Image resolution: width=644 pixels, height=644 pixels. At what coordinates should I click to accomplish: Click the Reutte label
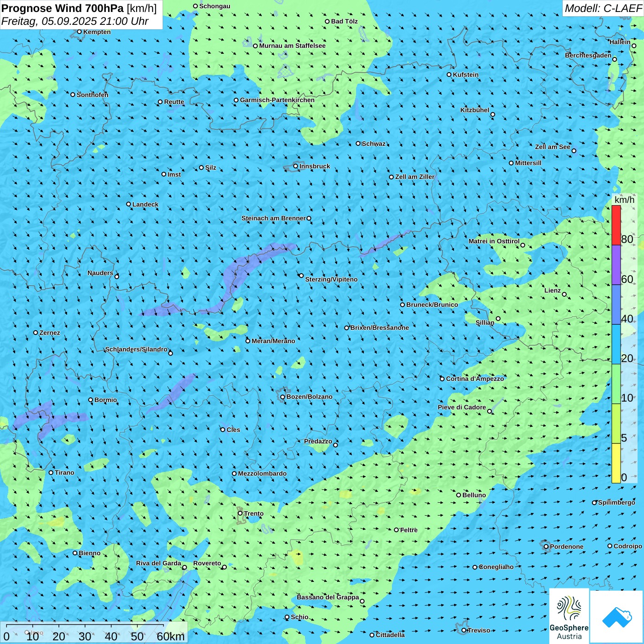tap(174, 102)
